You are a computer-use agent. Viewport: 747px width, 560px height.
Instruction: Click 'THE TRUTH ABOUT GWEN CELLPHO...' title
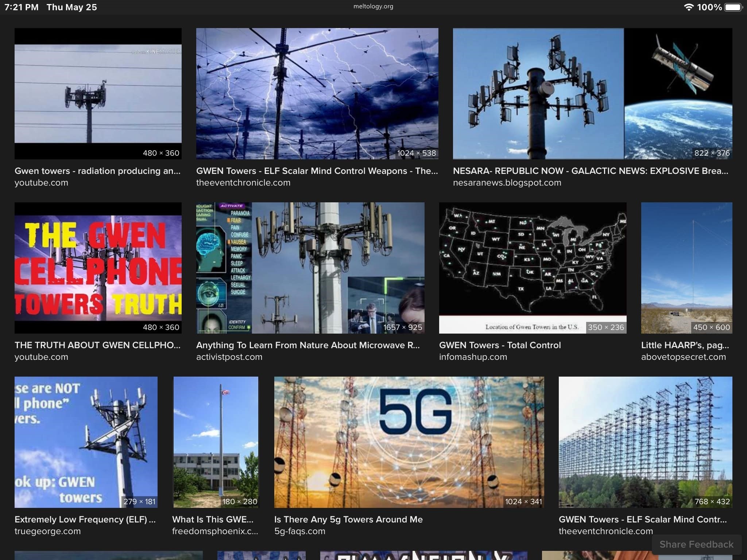(x=97, y=345)
